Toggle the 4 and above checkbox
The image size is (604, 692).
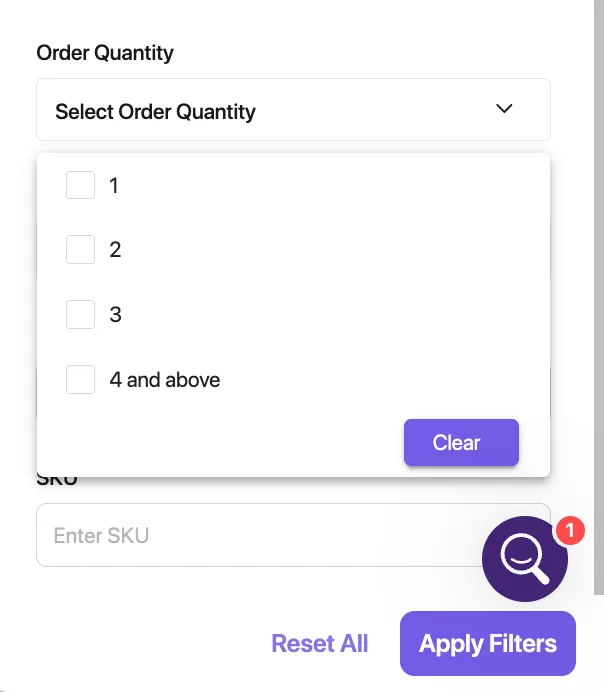coord(80,380)
